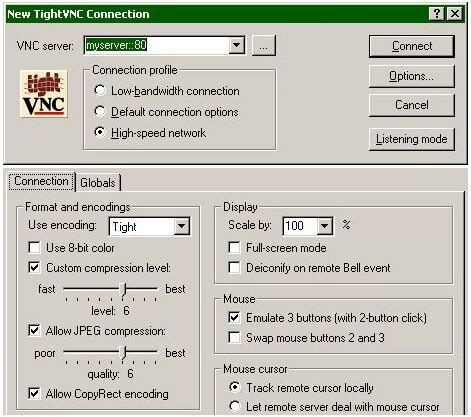Expand the Use encoding dropdown
Screen dimensions: 471x417
click(181, 227)
